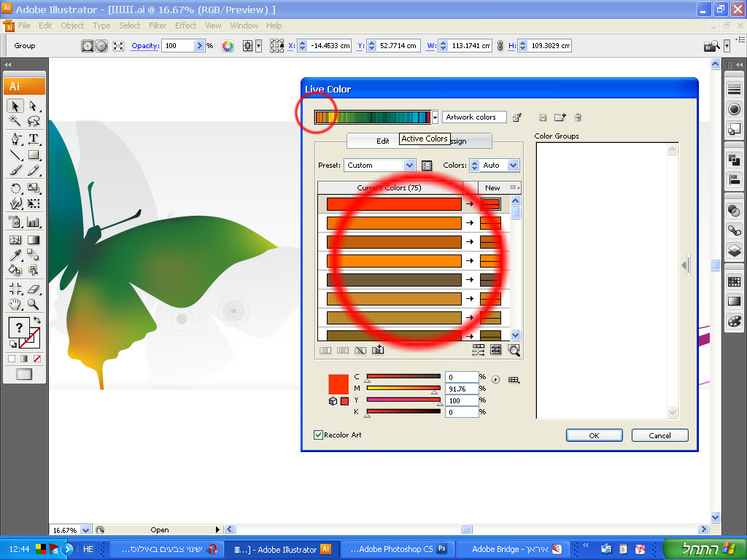This screenshot has height=560, width=747.
Task: Open the Effect menu
Action: point(186,26)
